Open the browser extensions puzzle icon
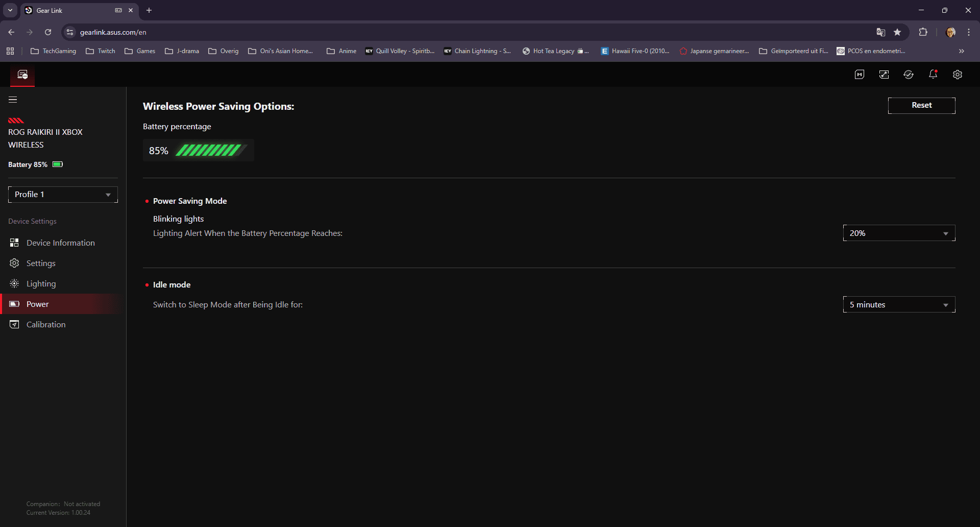Viewport: 980px width, 527px height. pos(923,32)
